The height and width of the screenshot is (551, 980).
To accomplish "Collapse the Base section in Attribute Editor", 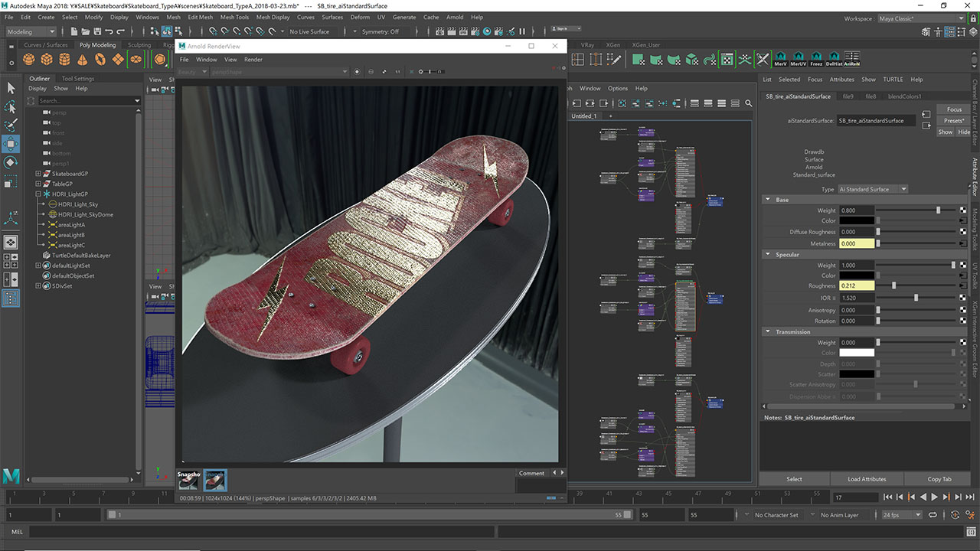I will [768, 200].
